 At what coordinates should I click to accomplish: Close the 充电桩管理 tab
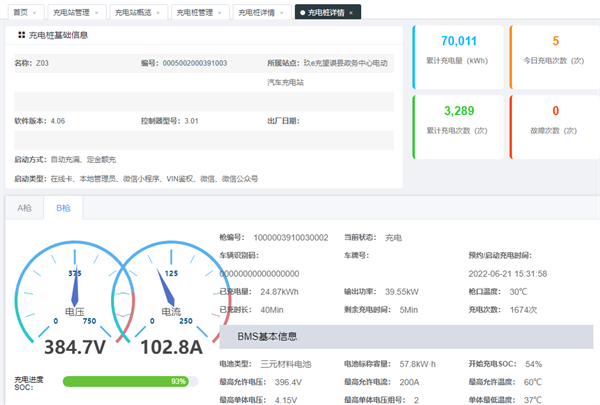click(220, 13)
